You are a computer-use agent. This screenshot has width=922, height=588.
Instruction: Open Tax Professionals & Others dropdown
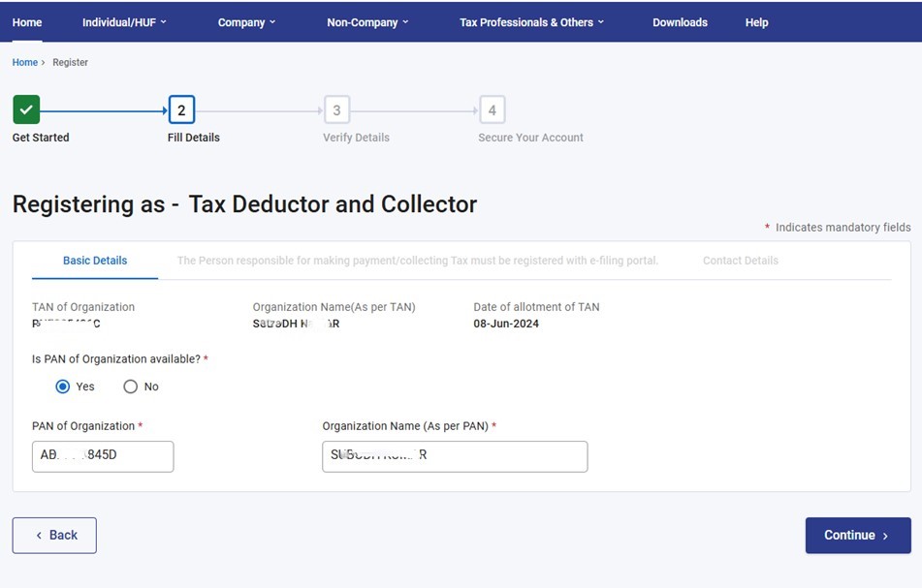[x=531, y=22]
